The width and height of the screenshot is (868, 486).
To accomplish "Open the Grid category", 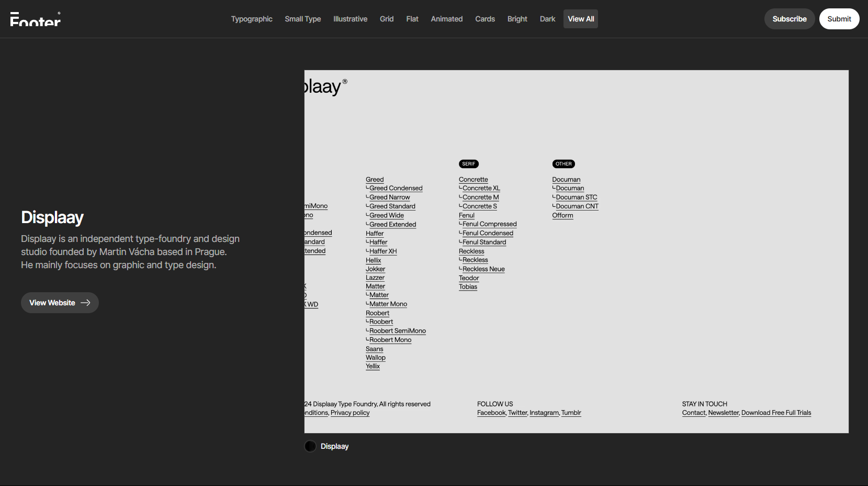I will pos(387,19).
